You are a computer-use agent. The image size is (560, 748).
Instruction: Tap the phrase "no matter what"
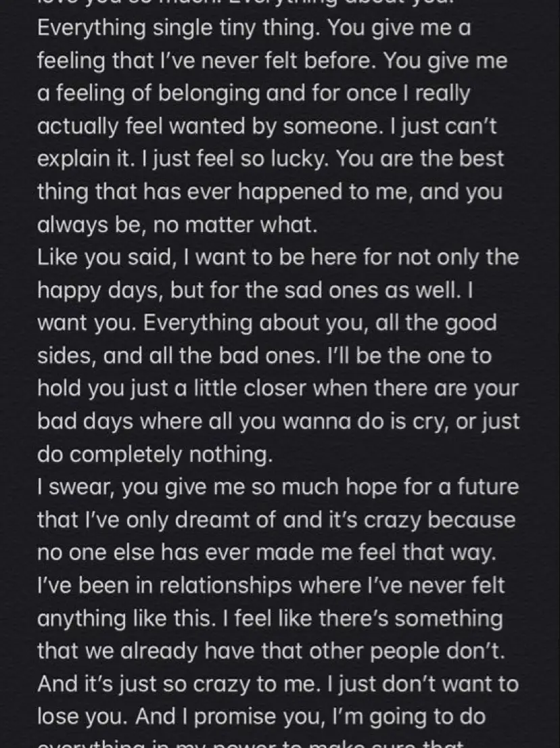coord(235,225)
